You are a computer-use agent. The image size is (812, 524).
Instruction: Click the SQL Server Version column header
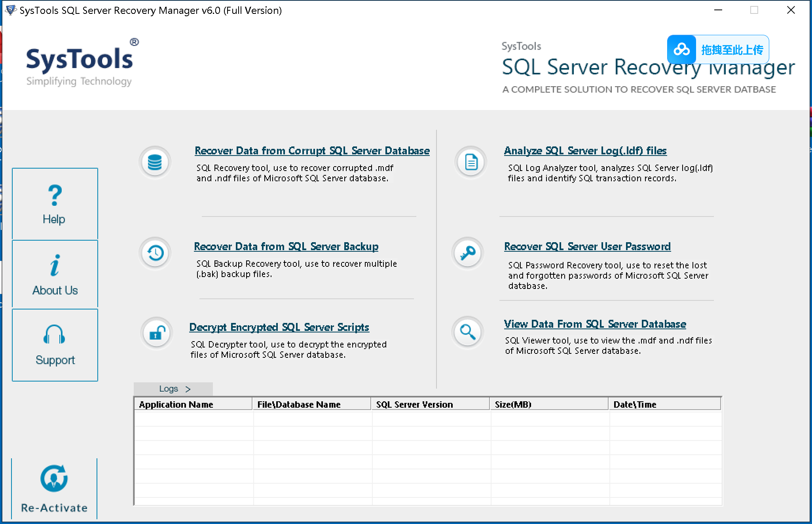click(x=431, y=404)
